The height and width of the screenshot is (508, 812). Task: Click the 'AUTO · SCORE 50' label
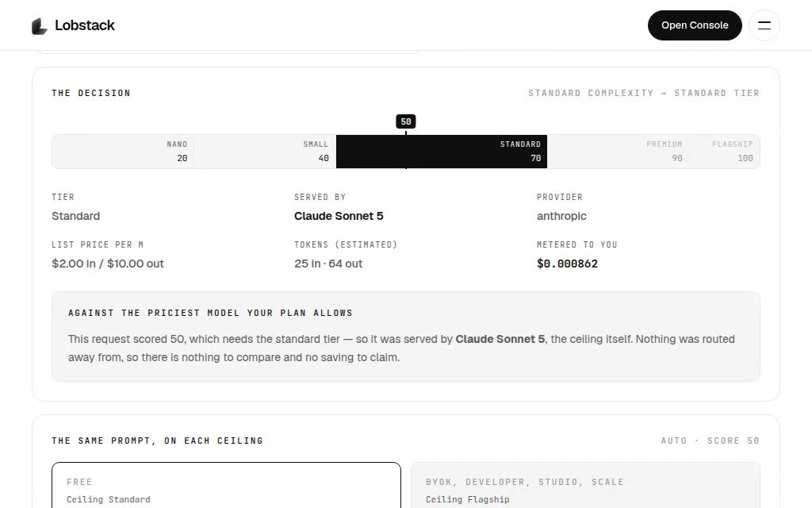tap(710, 441)
